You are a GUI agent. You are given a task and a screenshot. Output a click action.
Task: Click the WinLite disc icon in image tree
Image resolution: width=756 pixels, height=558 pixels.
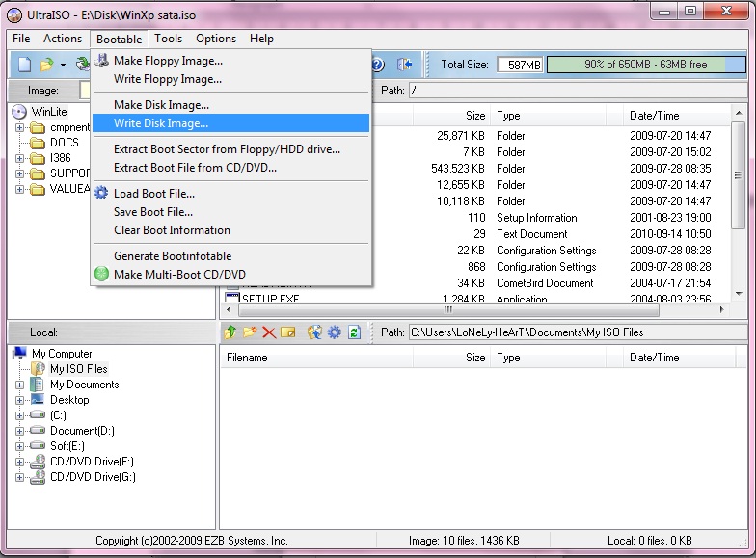pyautogui.click(x=19, y=112)
